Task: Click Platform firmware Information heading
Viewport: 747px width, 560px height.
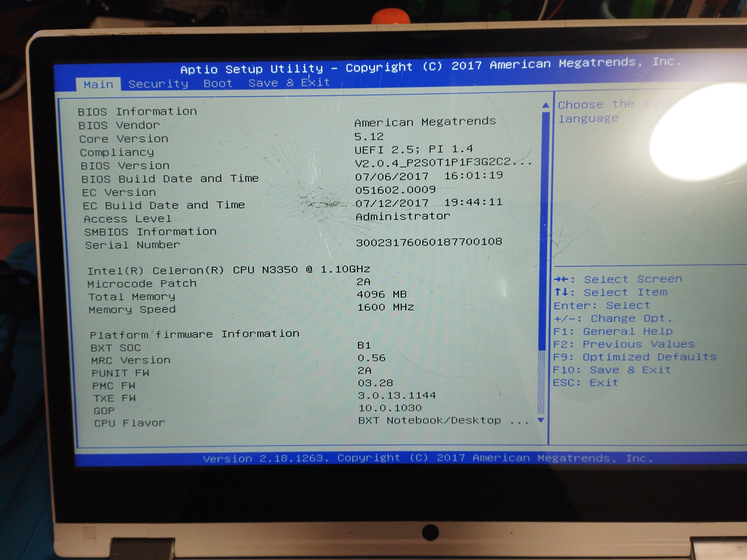Action: pos(195,334)
